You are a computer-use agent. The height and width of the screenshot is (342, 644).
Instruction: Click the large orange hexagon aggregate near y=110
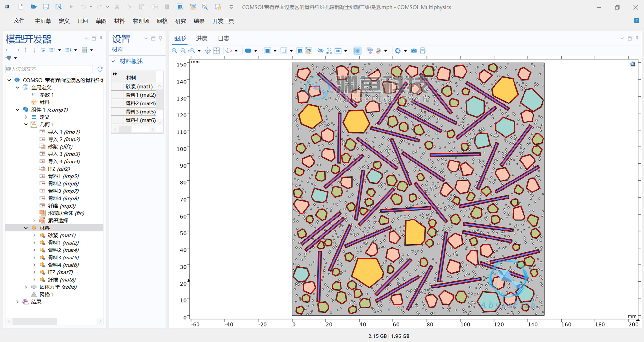(x=356, y=122)
